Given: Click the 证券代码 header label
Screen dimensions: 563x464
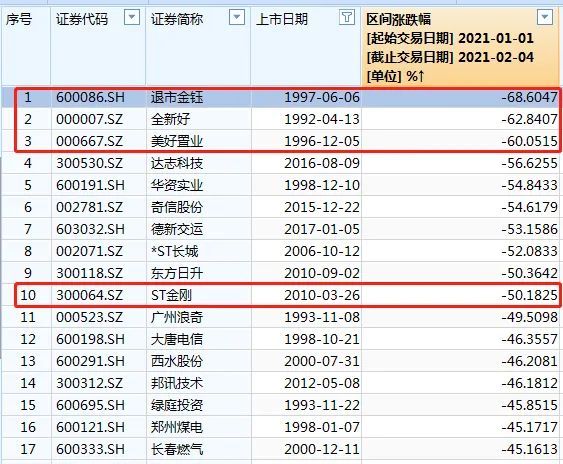Looking at the screenshot, I should (x=82, y=19).
